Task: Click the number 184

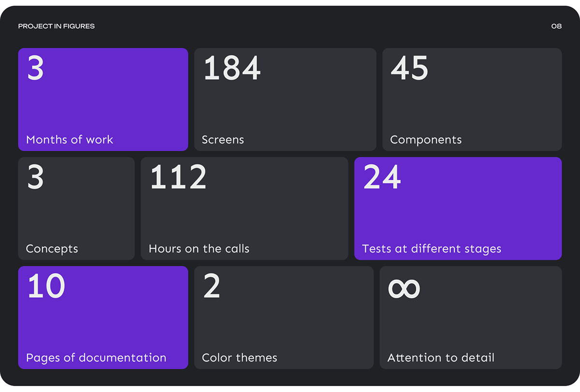Action: [232, 68]
